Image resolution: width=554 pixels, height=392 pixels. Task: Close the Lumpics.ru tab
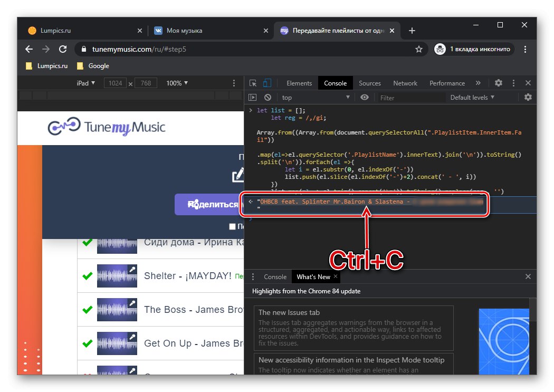(x=140, y=31)
